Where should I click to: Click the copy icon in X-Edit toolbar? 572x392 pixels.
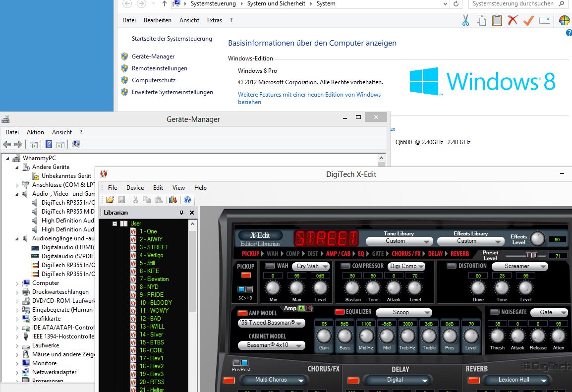tap(147, 199)
